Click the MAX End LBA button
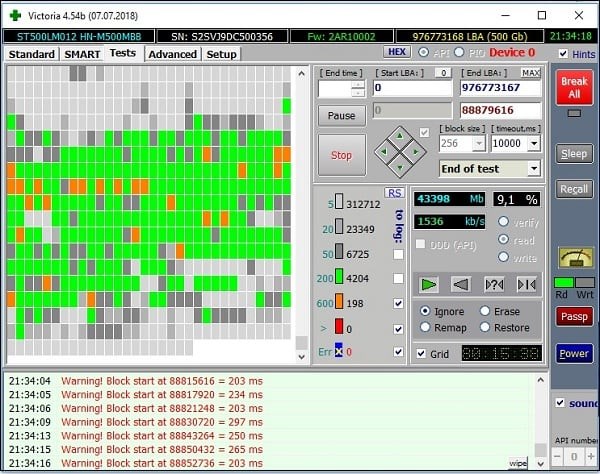Image resolution: width=600 pixels, height=474 pixels. point(531,73)
